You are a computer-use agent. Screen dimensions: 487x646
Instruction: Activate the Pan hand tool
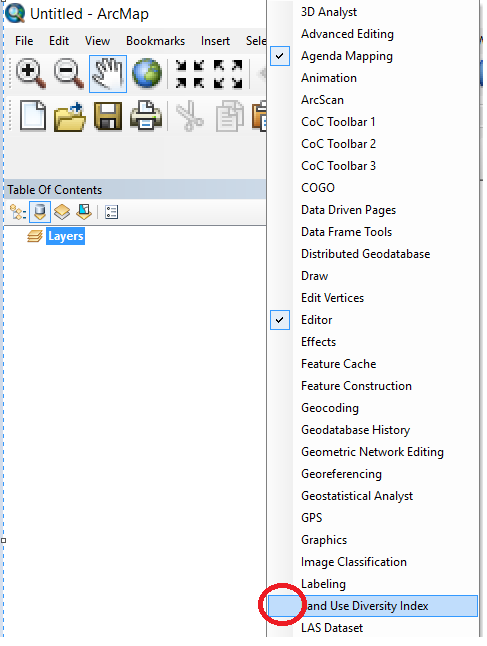coord(108,73)
